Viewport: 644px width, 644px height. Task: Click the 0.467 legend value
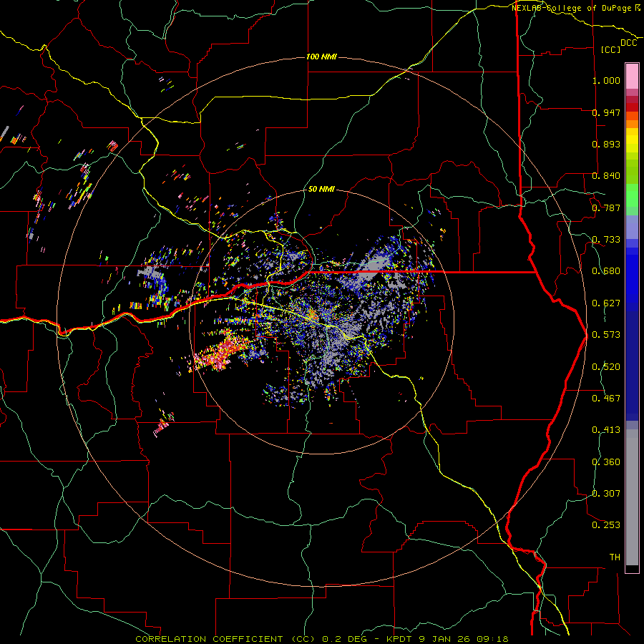606,398
